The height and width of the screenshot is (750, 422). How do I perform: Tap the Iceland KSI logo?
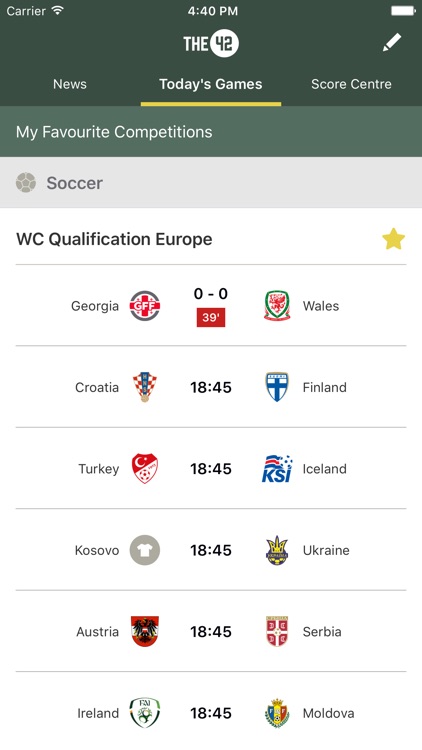click(277, 468)
